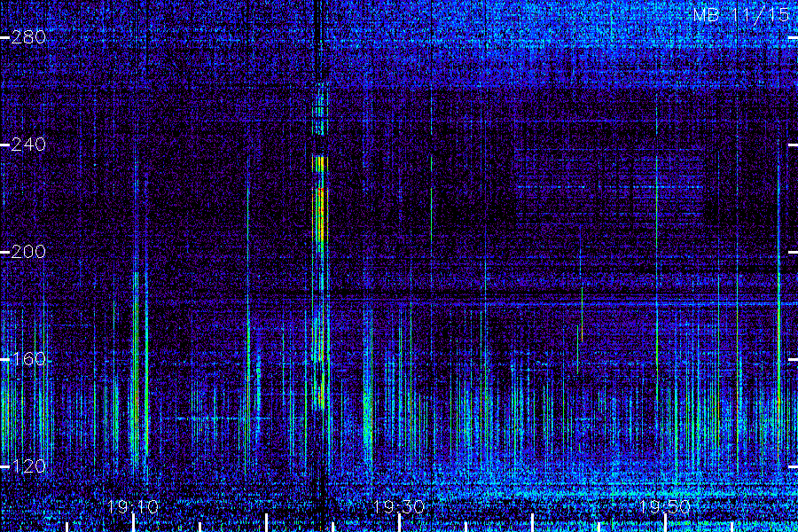Click the tick mark below 19:30
The height and width of the screenshot is (532, 798).
[400, 523]
